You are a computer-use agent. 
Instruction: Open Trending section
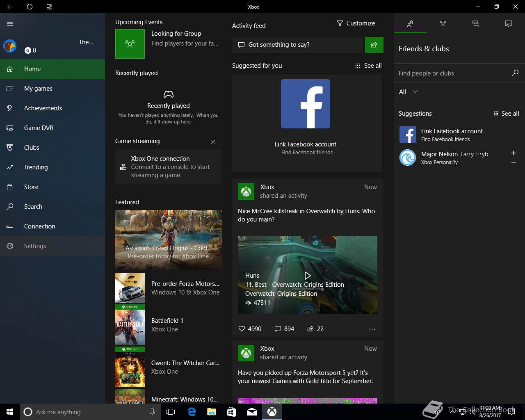pyautogui.click(x=52, y=167)
